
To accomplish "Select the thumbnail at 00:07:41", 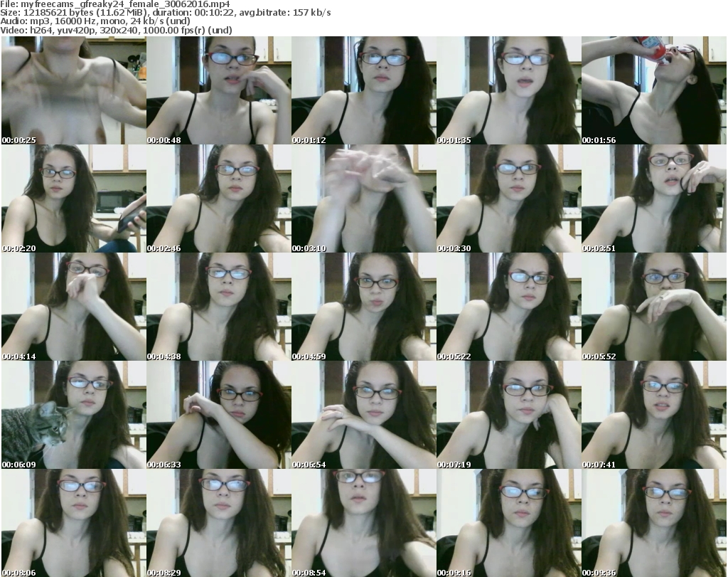I will pyautogui.click(x=654, y=415).
